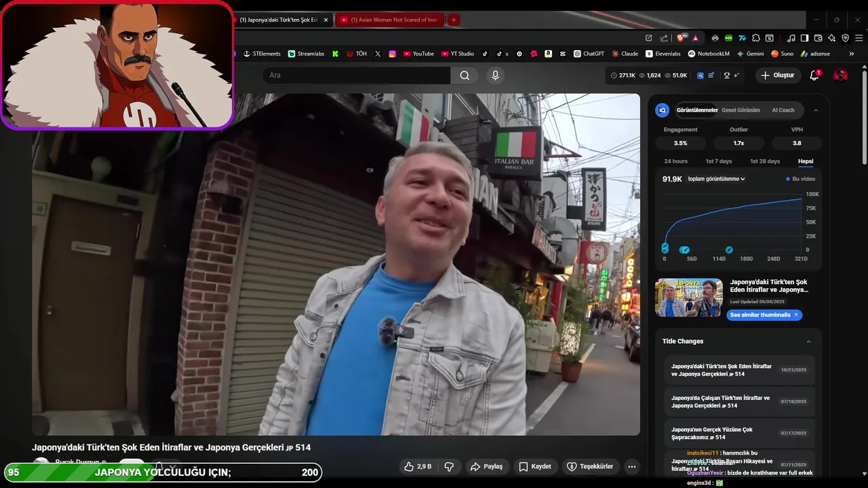Select the 24 hours range

pyautogui.click(x=676, y=161)
